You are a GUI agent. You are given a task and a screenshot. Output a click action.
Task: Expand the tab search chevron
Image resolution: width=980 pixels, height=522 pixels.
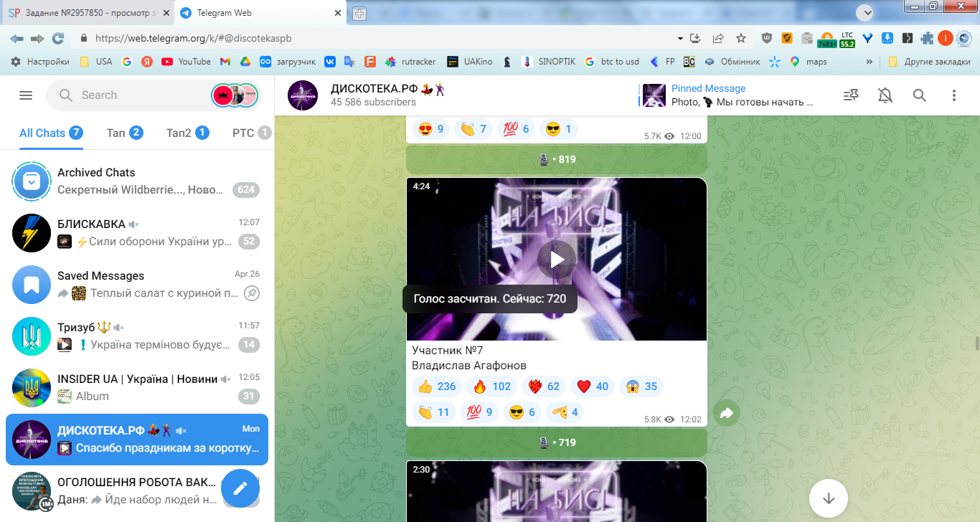pos(865,13)
